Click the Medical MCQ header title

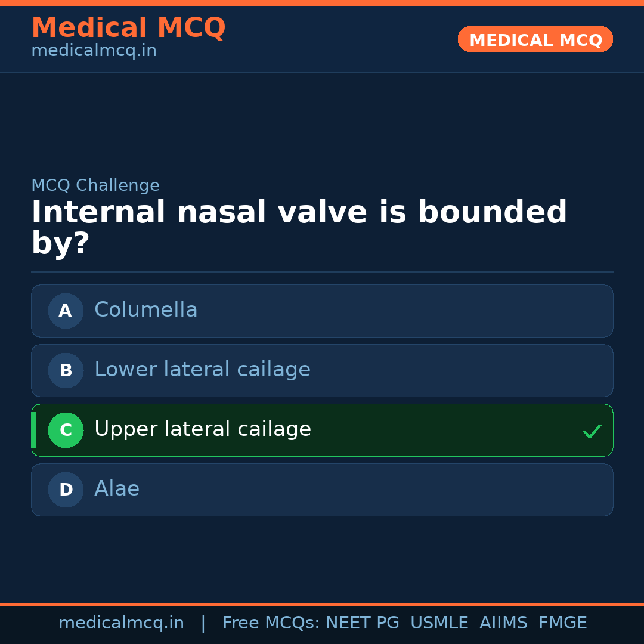tap(128, 28)
